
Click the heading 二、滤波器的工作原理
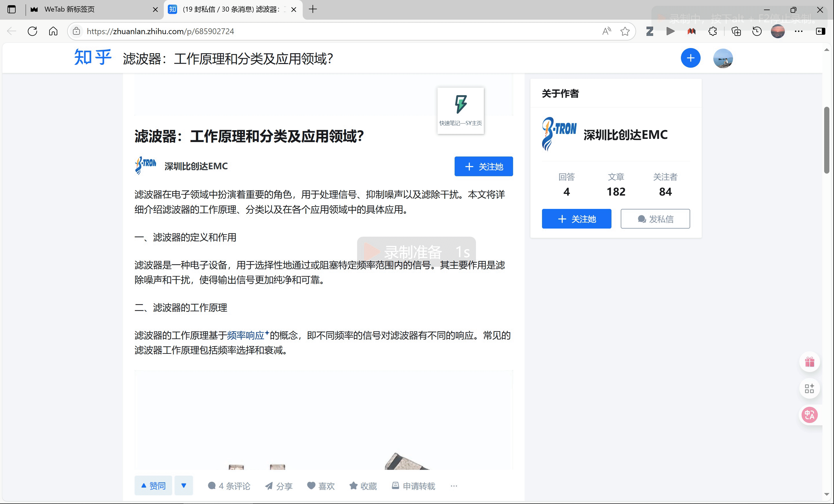(x=181, y=307)
